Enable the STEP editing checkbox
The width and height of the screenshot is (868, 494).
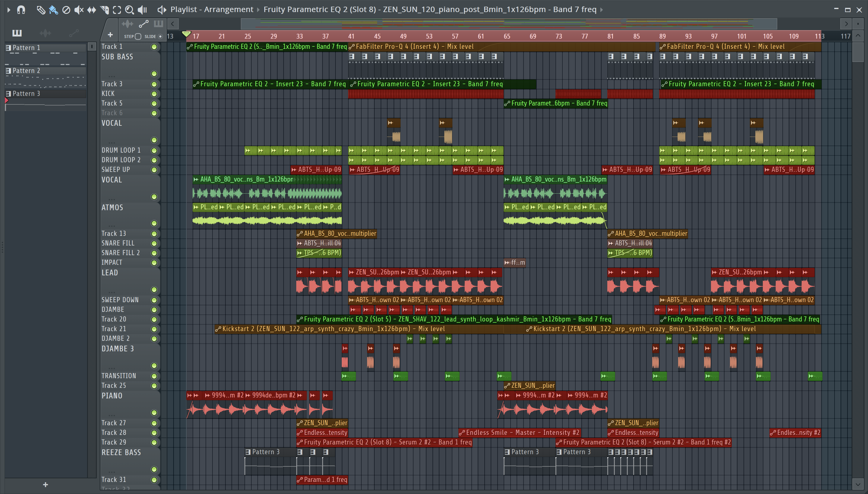[x=138, y=36]
